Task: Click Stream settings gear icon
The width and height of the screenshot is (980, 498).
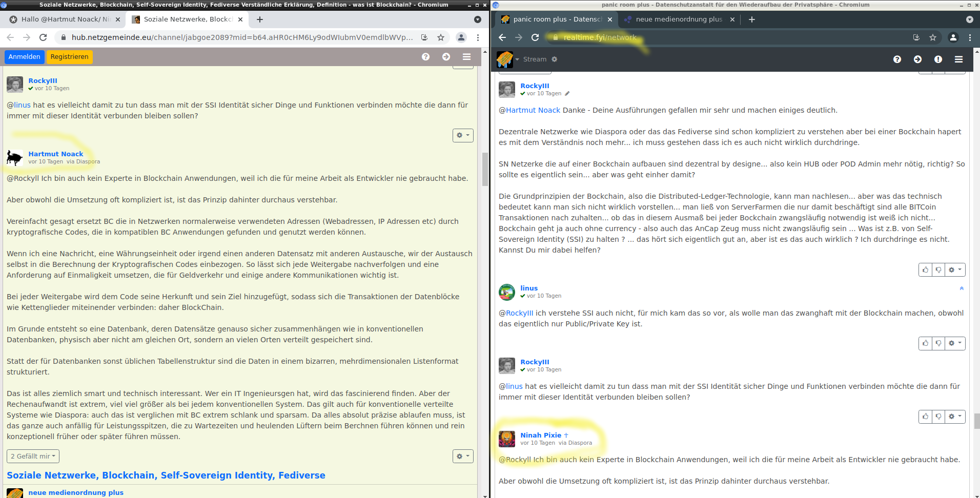Action: pyautogui.click(x=554, y=59)
